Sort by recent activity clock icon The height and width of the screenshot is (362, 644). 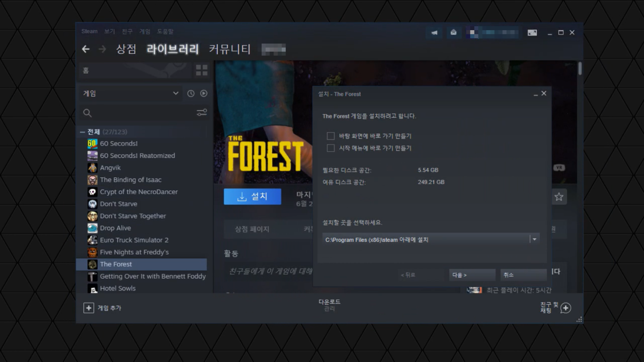191,93
